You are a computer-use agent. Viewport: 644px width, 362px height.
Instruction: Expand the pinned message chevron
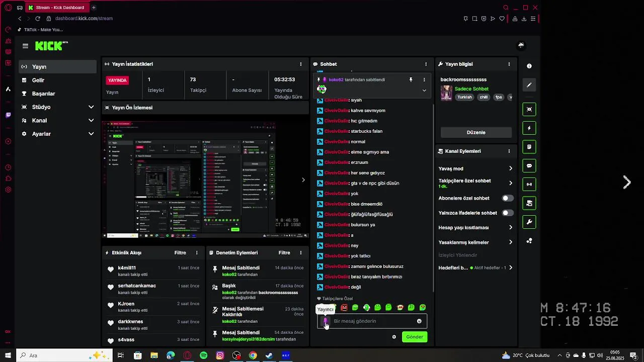point(424,90)
